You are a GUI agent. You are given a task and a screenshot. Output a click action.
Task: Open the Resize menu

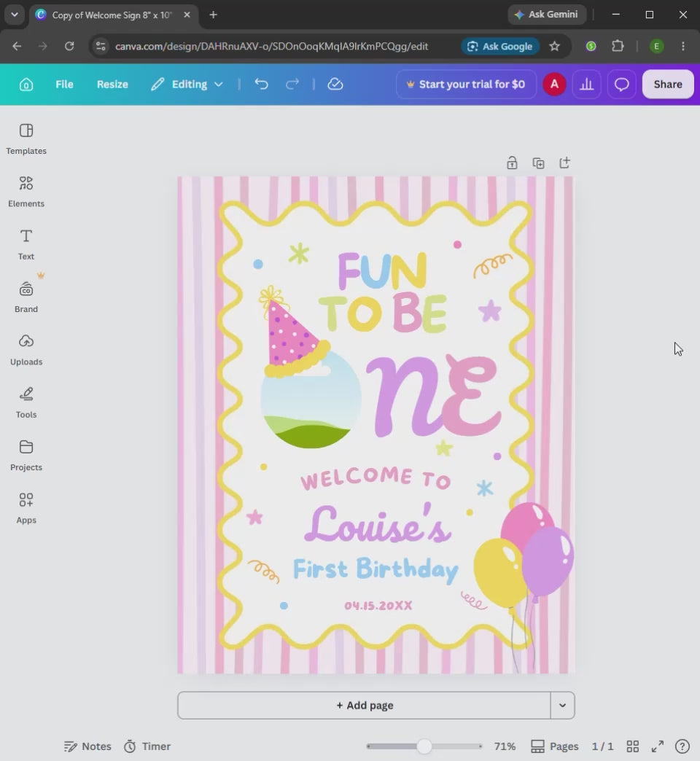[112, 85]
